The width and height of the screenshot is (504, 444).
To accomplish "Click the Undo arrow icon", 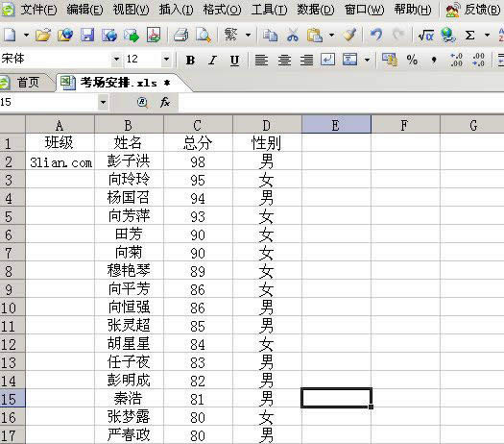I will 376,35.
